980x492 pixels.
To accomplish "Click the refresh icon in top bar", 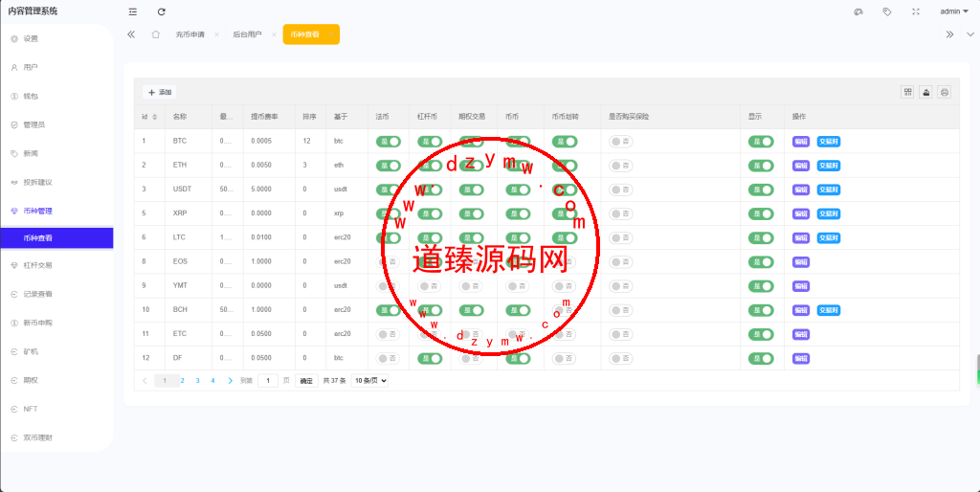I will tap(161, 11).
